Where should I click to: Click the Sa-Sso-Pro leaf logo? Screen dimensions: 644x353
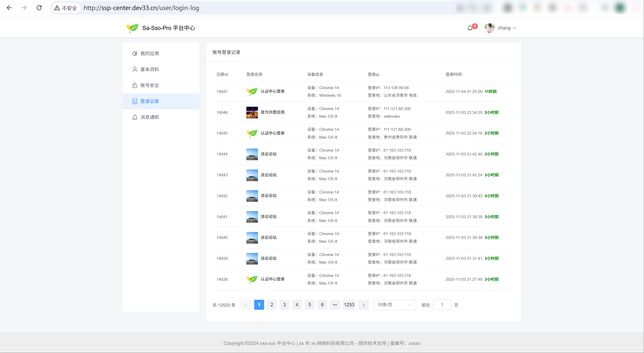132,28
